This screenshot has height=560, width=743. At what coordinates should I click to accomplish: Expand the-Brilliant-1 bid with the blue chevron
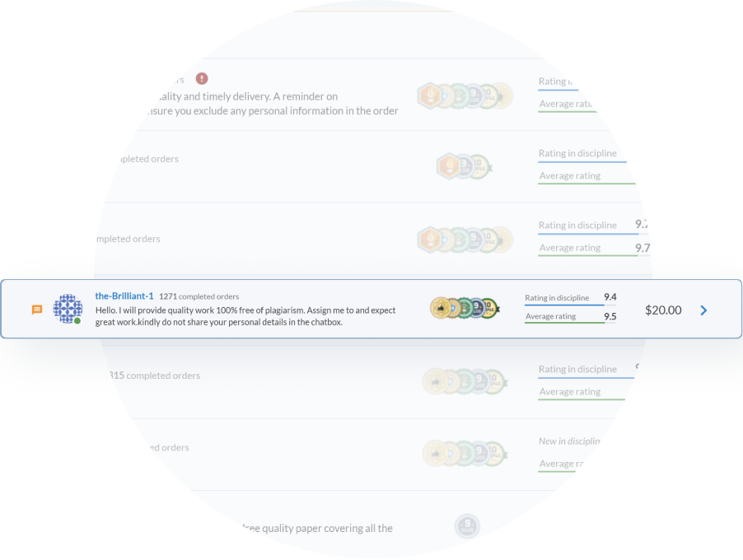point(703,310)
